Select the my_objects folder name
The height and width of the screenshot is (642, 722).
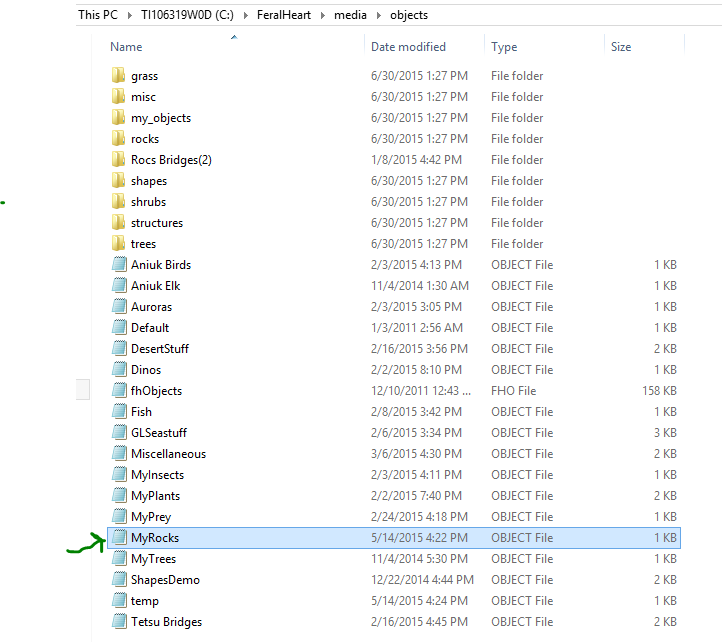[161, 118]
